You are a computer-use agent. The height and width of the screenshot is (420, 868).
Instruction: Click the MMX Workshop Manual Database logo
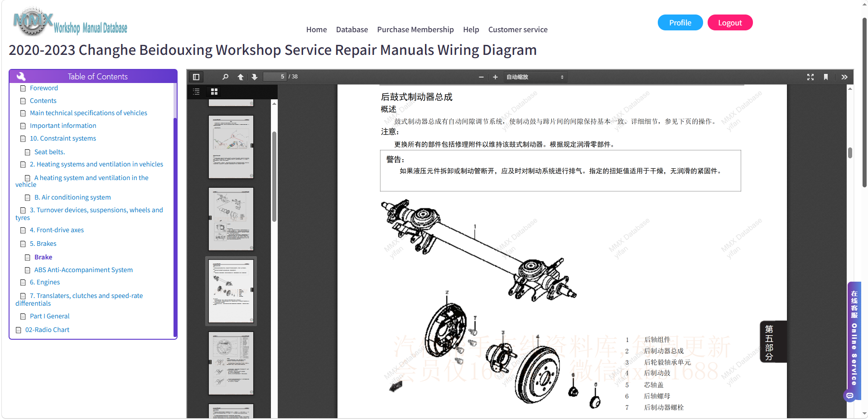click(70, 22)
